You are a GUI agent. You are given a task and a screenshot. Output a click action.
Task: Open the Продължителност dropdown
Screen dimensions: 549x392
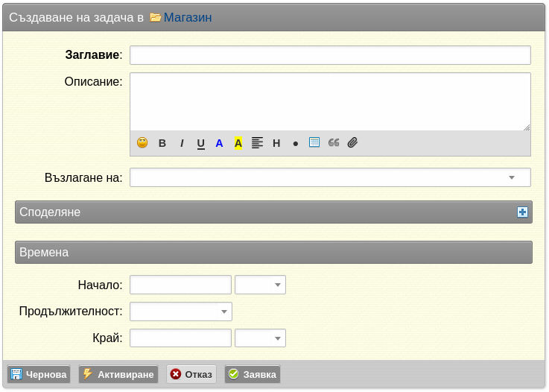coord(181,312)
